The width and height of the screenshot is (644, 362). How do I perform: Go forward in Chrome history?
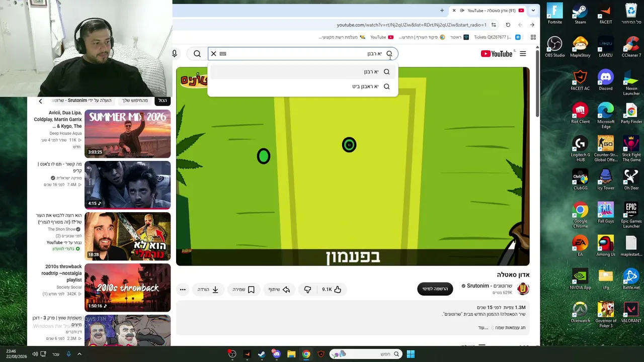point(520,25)
